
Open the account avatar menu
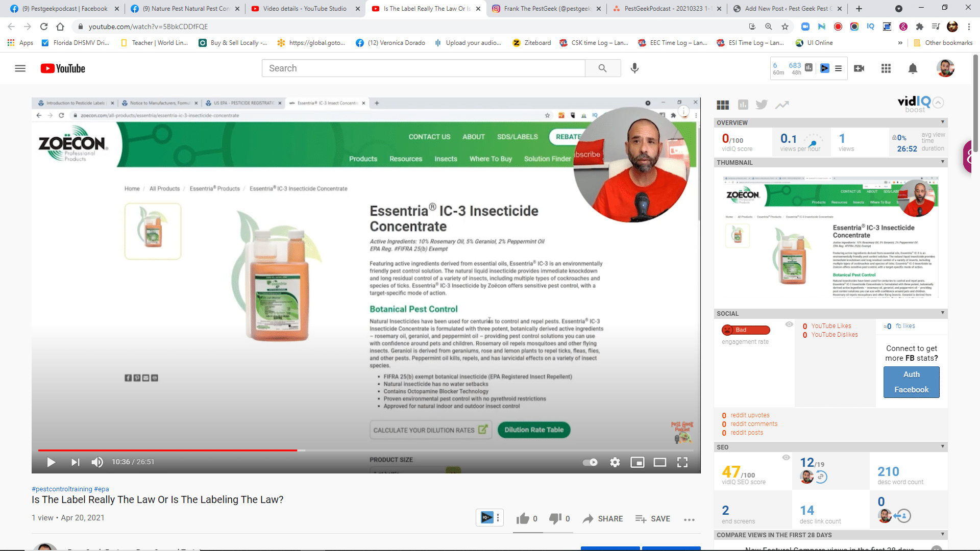click(x=945, y=68)
